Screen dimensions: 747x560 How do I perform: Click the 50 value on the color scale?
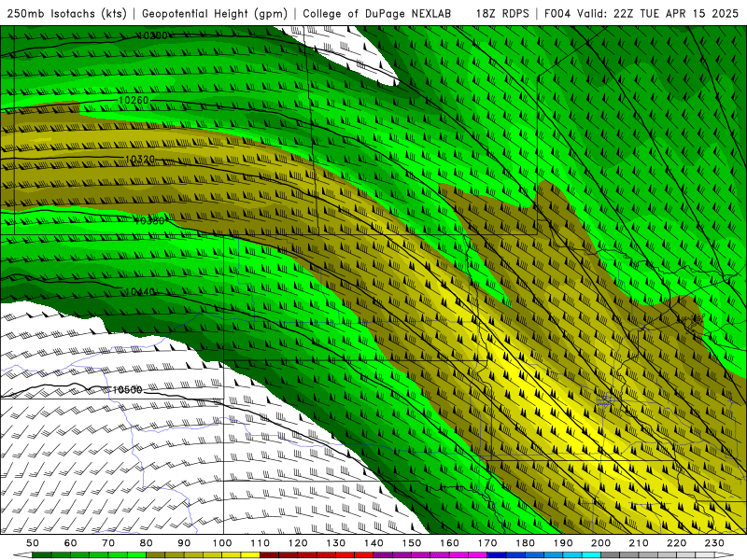33,543
